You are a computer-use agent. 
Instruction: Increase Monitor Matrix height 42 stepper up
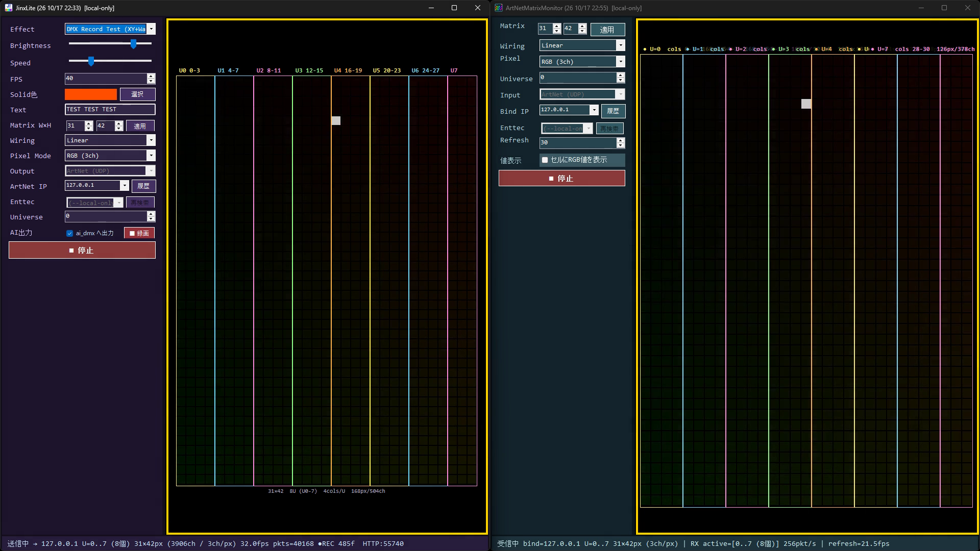pyautogui.click(x=582, y=26)
